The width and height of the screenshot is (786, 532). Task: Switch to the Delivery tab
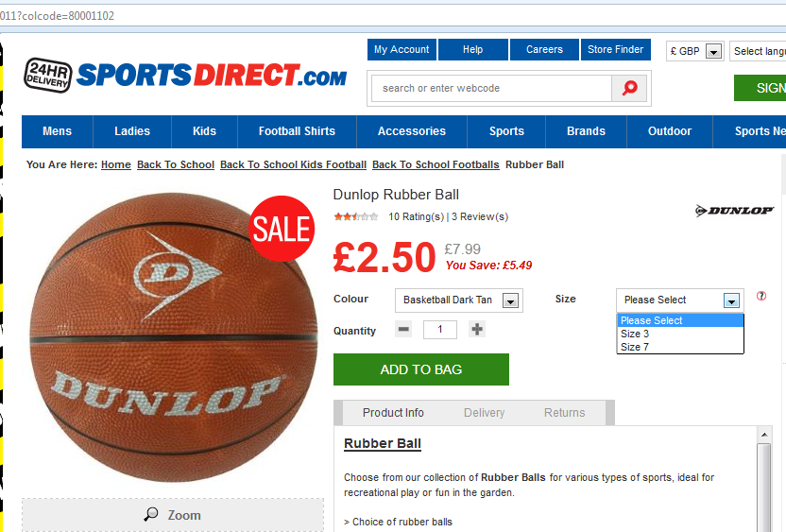point(484,413)
